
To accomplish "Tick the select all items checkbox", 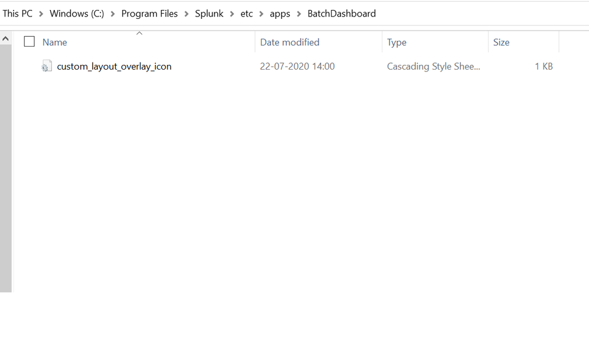I will pyautogui.click(x=29, y=42).
